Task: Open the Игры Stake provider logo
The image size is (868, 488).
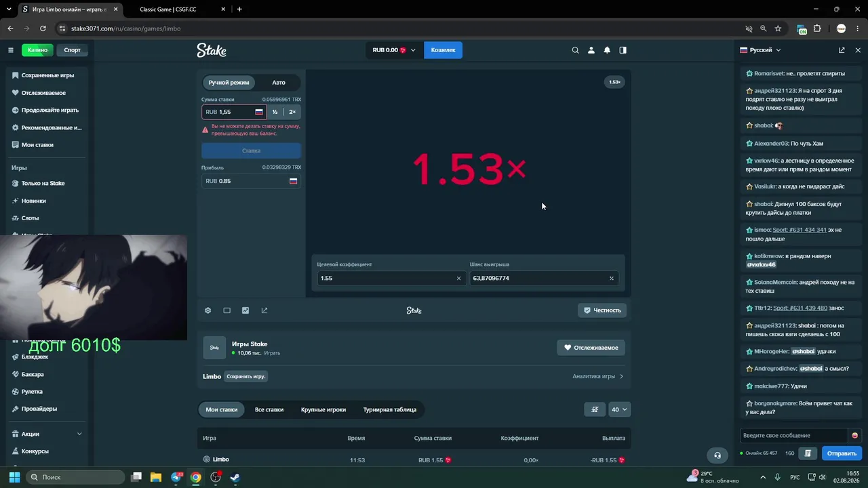Action: click(x=214, y=348)
